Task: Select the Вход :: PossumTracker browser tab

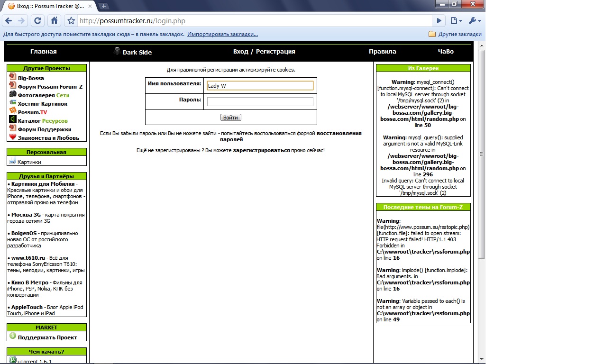Action: 49,6
